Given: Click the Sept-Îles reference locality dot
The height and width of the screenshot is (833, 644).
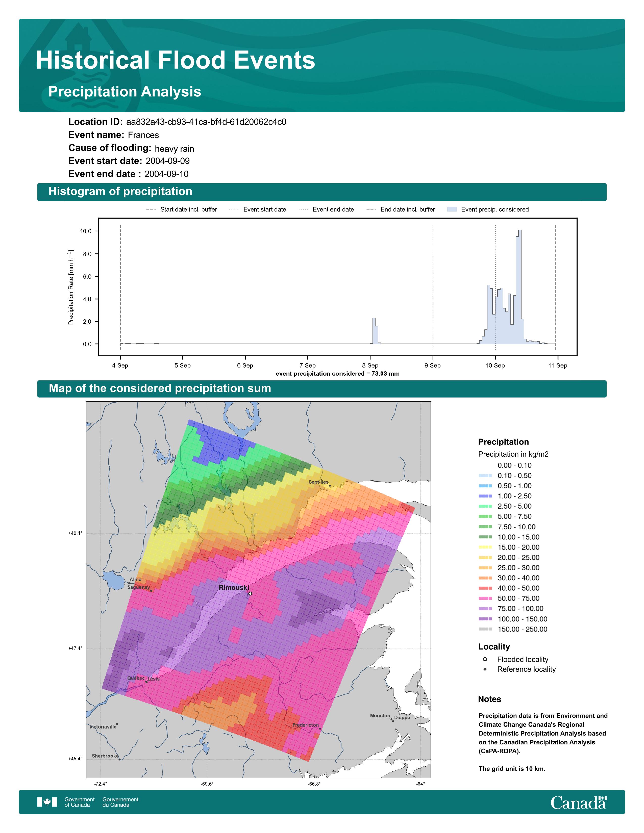Looking at the screenshot, I should coord(330,485).
